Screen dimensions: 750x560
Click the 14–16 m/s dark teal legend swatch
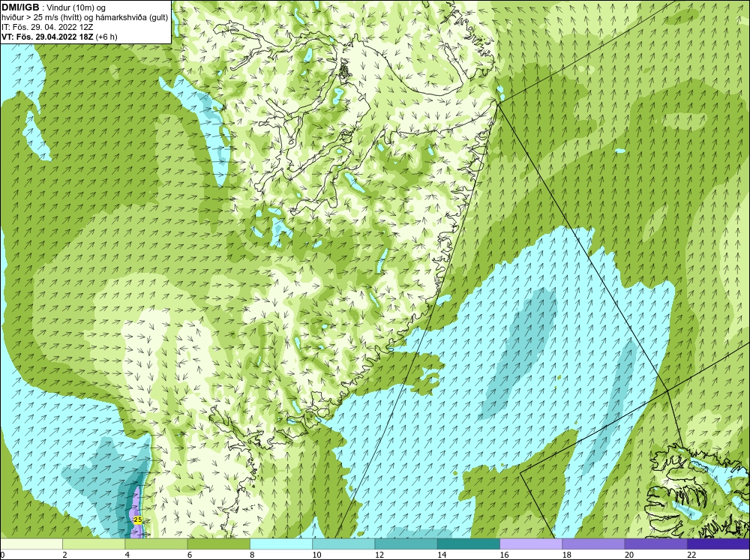tap(468, 544)
